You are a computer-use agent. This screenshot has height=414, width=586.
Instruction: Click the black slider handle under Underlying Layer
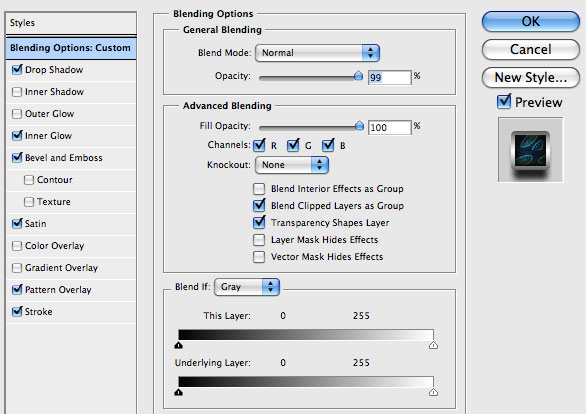[x=178, y=392]
